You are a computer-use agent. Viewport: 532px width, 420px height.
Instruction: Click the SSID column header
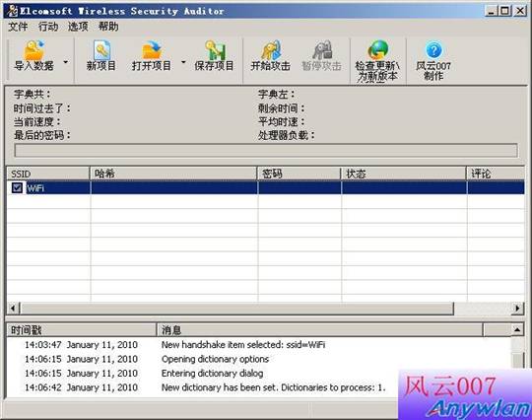coord(48,174)
